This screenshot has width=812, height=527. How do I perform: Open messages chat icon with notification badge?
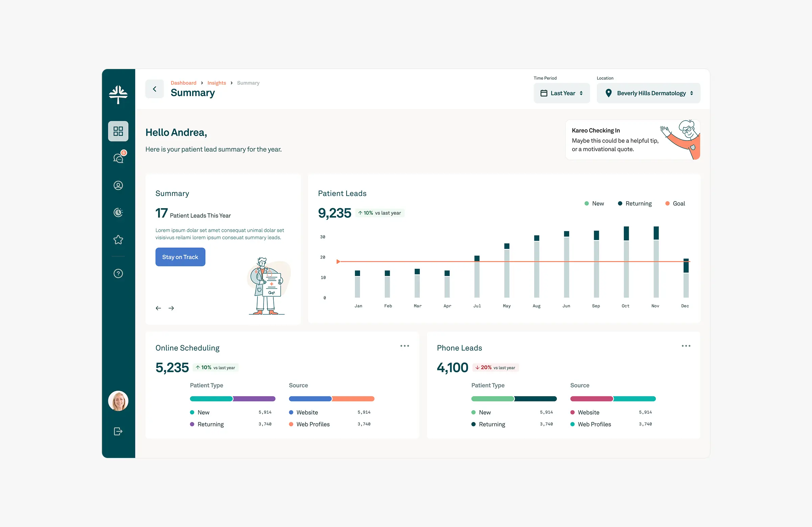(x=118, y=158)
